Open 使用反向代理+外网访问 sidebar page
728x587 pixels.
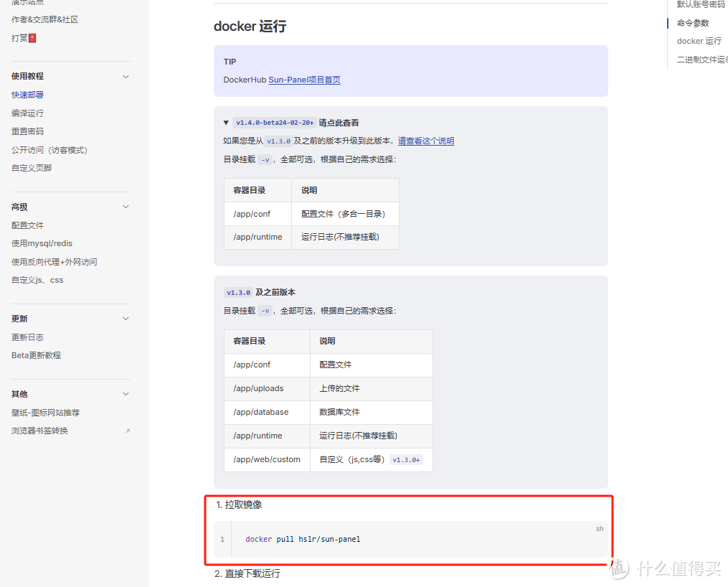point(55,262)
